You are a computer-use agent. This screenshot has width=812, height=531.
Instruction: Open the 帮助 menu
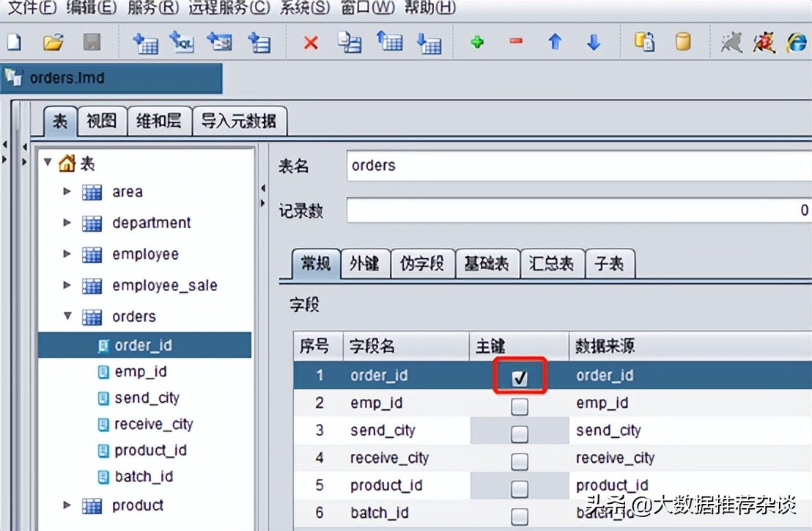431,10
